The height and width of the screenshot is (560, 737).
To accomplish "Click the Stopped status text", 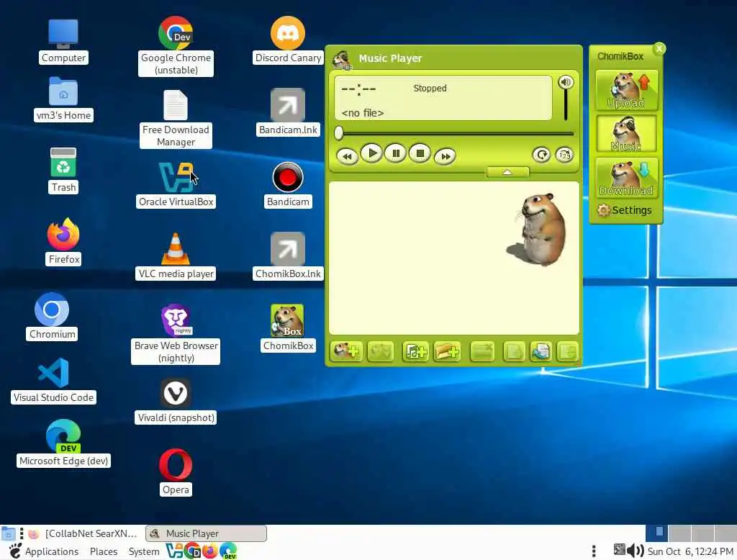I will [430, 89].
